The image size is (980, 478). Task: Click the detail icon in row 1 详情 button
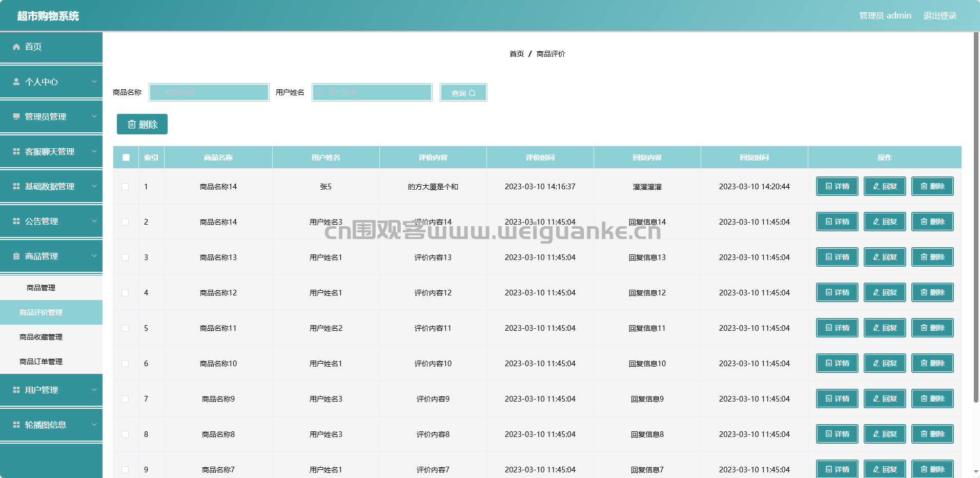click(829, 186)
